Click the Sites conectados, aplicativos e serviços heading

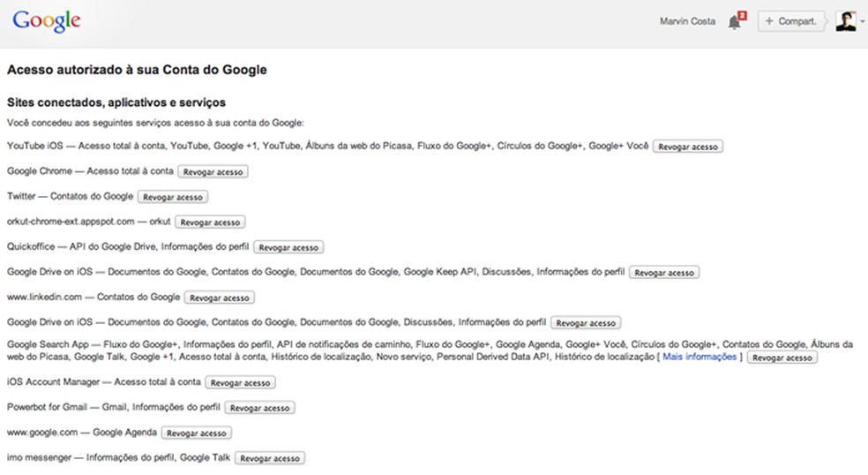point(116,102)
